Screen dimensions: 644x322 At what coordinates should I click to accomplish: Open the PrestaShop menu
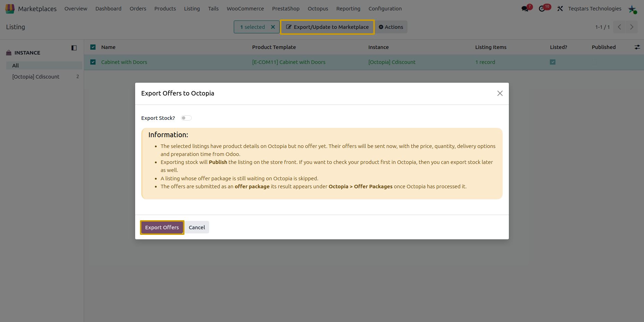point(286,9)
